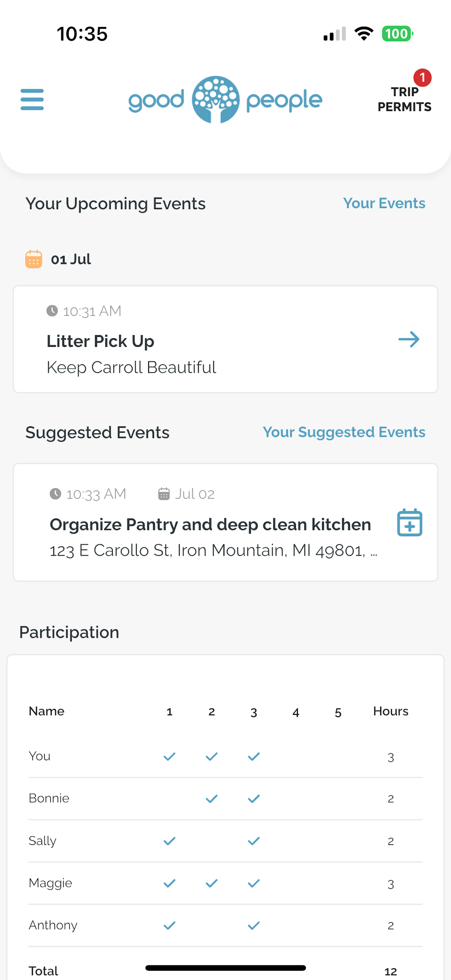Tap calendar icon next to Jul 02
Image resolution: width=451 pixels, height=980 pixels.
[164, 494]
